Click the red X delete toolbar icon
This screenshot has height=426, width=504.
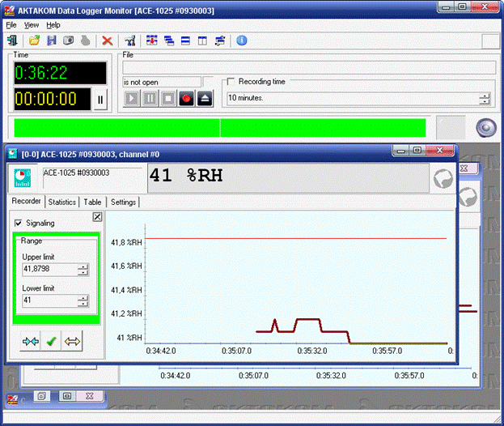pyautogui.click(x=107, y=40)
